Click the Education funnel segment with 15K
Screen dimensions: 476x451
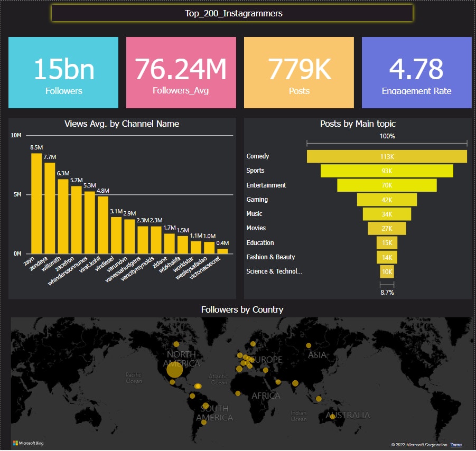click(x=387, y=243)
